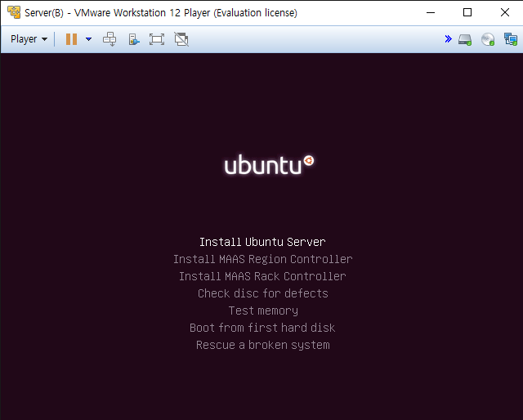Maximize the VMware Player window
This screenshot has width=523, height=420.
tap(467, 13)
